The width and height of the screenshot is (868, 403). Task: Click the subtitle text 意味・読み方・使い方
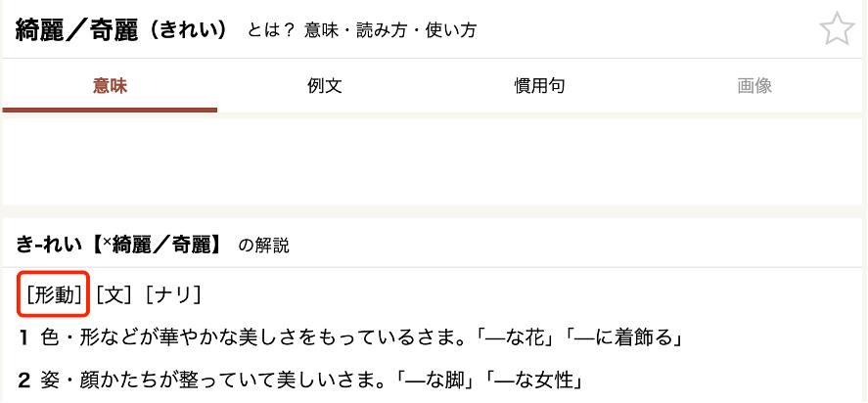coord(390,30)
